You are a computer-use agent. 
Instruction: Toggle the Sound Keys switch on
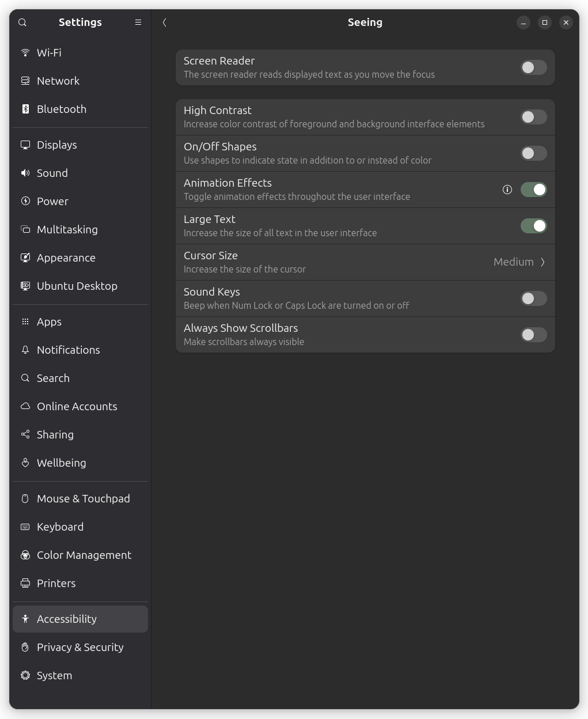[x=533, y=298]
